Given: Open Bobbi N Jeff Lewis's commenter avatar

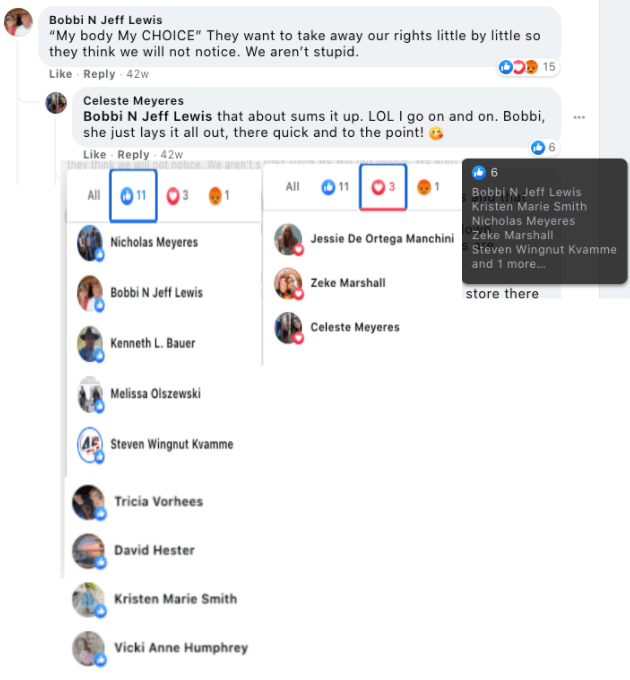Looking at the screenshot, I should click(18, 23).
